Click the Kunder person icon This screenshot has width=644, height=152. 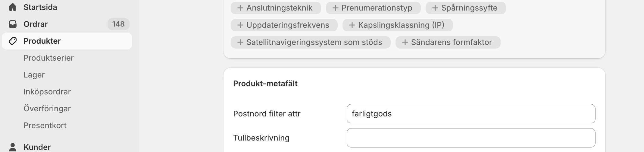coord(13,147)
